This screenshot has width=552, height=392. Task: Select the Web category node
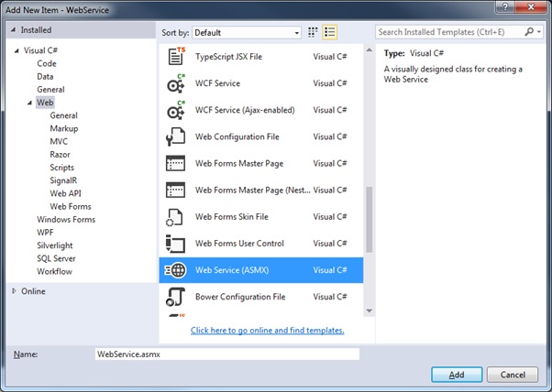[45, 103]
